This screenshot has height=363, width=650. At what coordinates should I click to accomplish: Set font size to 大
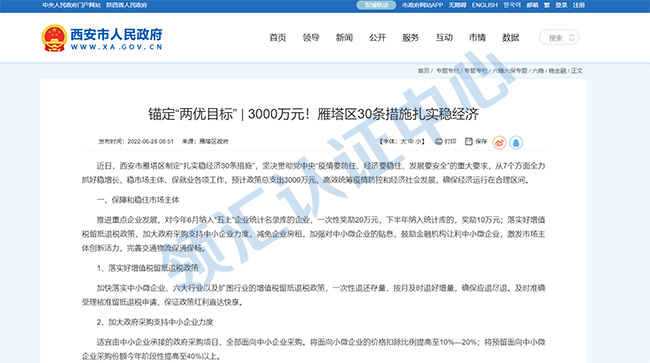(403, 141)
